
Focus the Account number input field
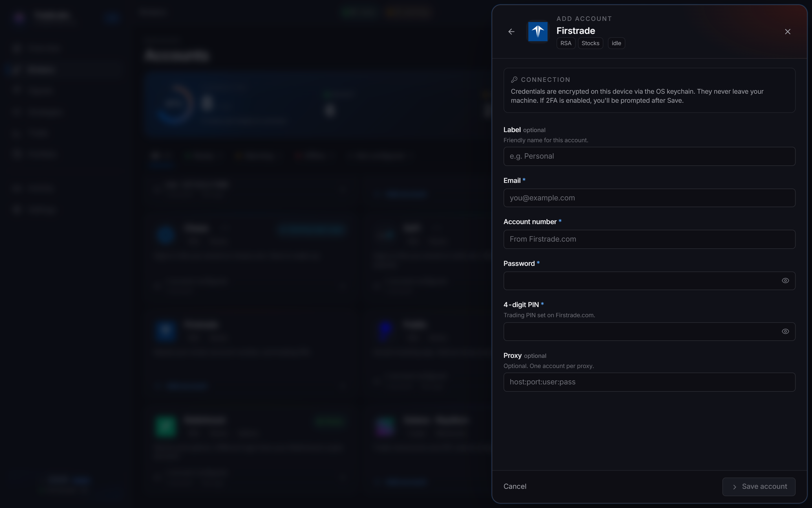click(x=649, y=239)
